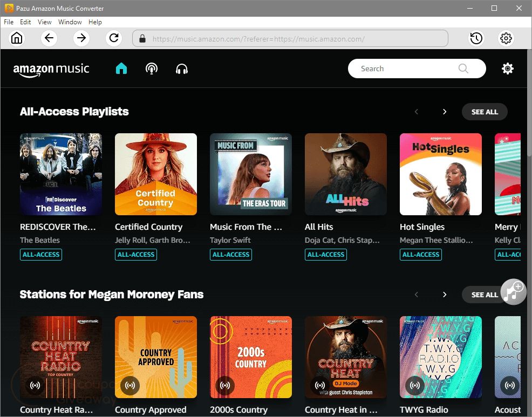Reload the page with refresh icon
Viewport: 532px width, 417px height.
pos(114,38)
